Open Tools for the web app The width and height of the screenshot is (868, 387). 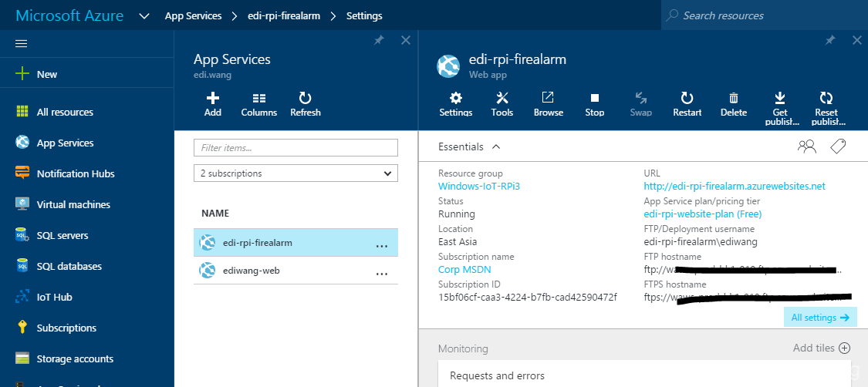click(x=502, y=105)
